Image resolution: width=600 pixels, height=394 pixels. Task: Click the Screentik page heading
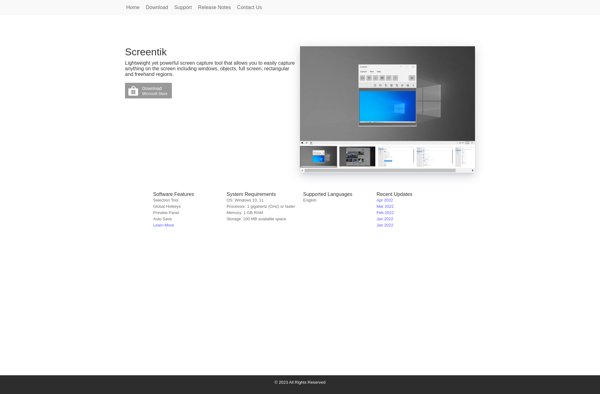146,52
